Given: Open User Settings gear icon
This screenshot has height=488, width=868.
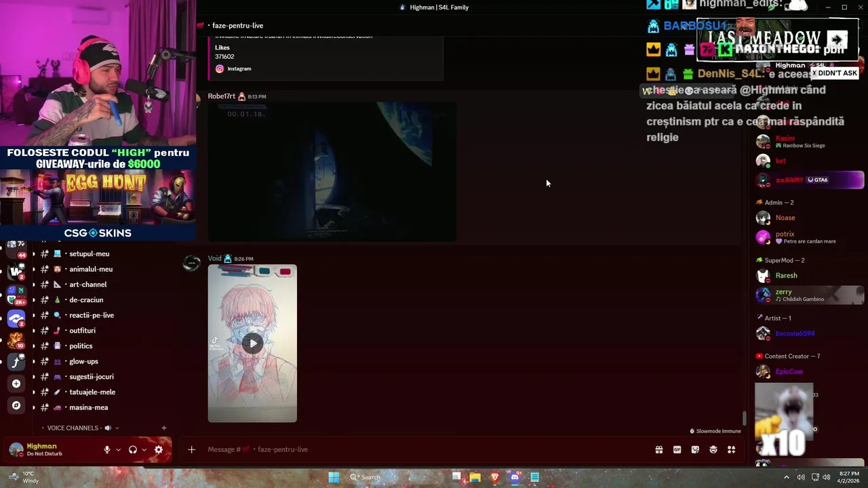Looking at the screenshot, I should coord(159,449).
